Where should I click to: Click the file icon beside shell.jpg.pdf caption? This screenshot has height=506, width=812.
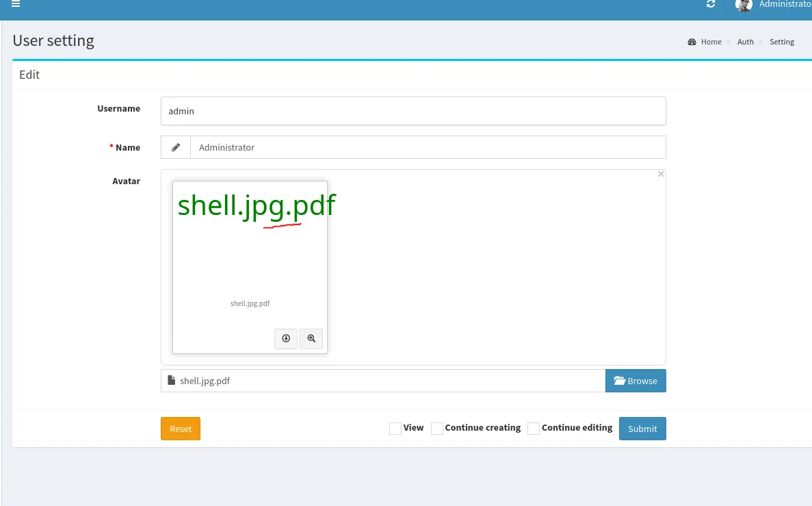click(x=172, y=381)
